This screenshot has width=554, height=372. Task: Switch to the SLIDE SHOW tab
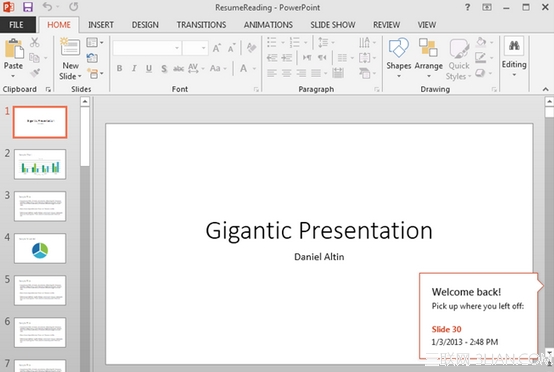click(332, 25)
